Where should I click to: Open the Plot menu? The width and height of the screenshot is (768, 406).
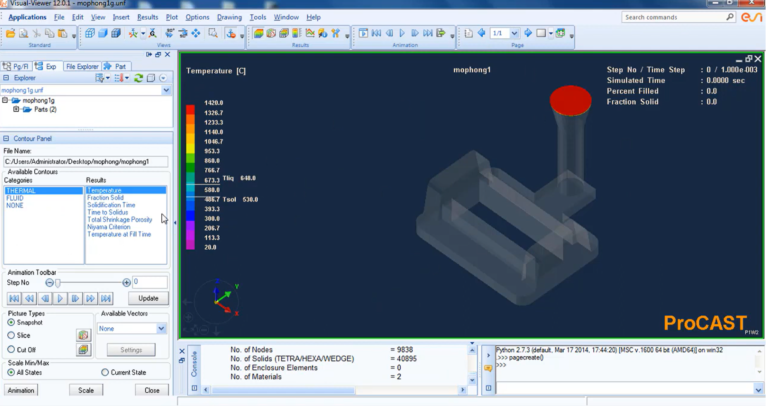[172, 17]
